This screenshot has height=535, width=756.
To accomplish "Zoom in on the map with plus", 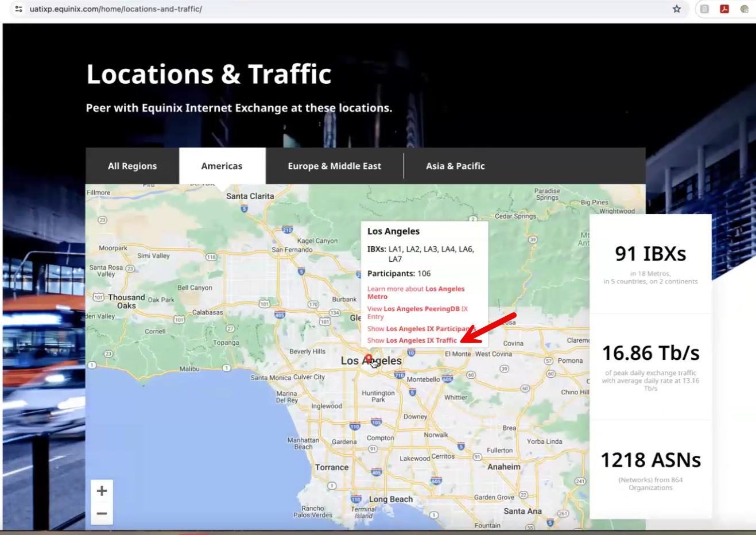I will [x=102, y=491].
